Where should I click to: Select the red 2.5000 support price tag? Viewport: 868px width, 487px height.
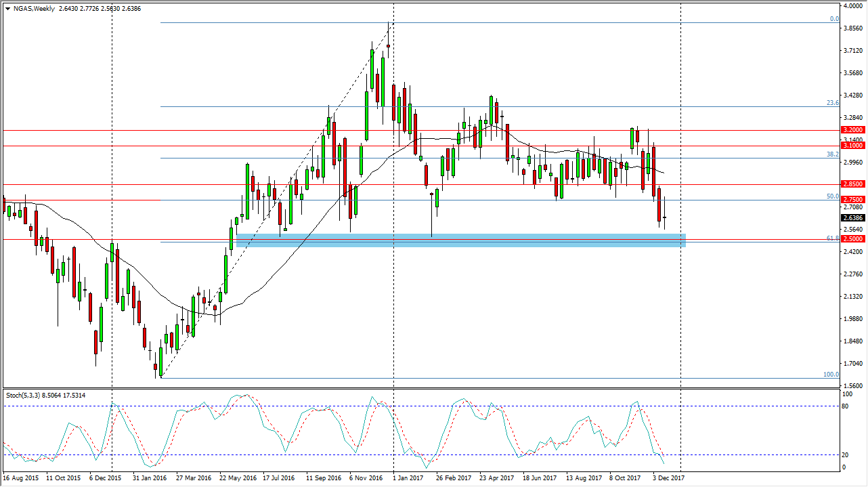[852, 239]
